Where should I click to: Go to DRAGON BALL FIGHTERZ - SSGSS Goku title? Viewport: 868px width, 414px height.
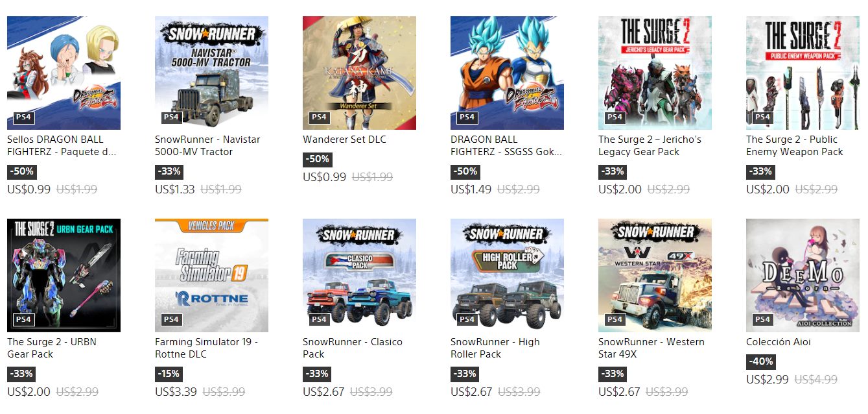tap(506, 145)
